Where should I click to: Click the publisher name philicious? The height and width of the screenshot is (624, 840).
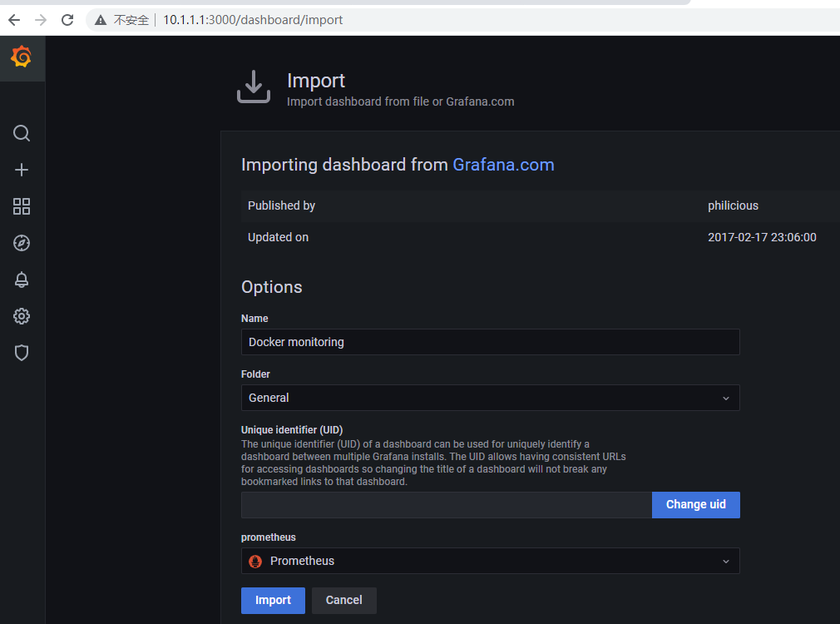[733, 206]
